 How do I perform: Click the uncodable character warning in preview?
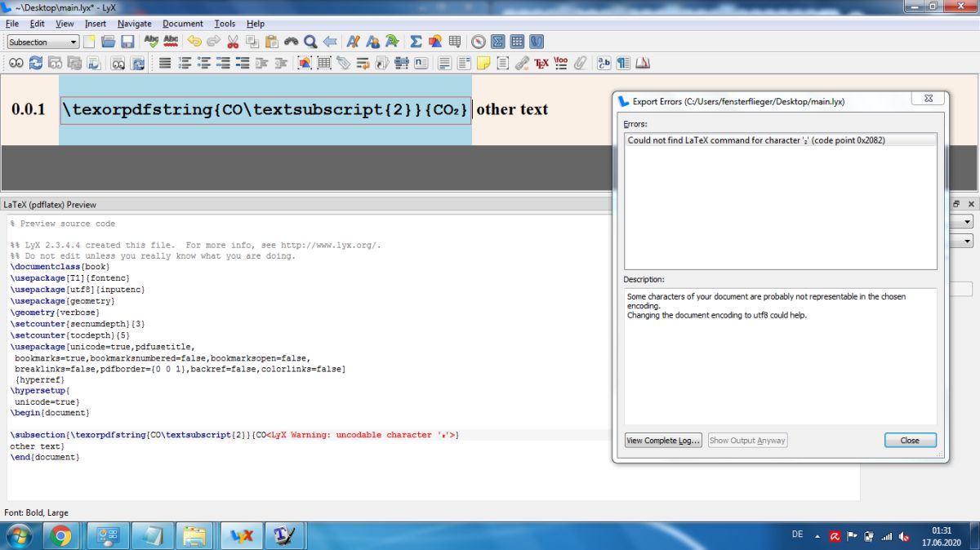pyautogui.click(x=363, y=436)
